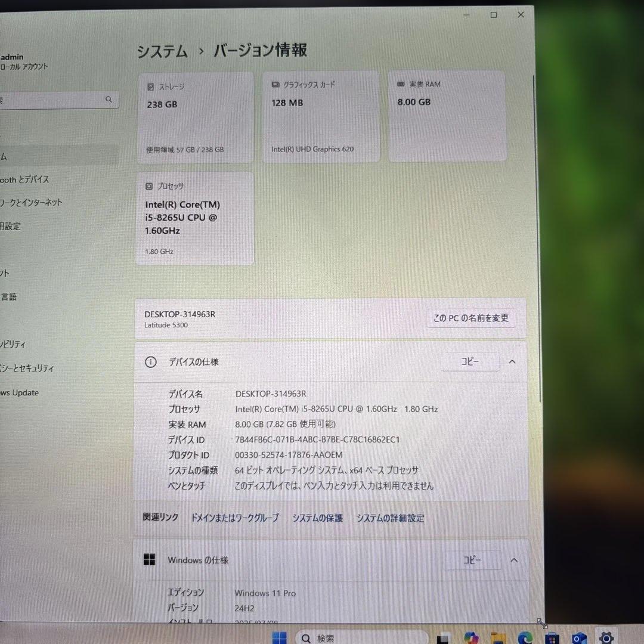The width and height of the screenshot is (644, 644).
Task: Copy デバイスの仕様 with the コピー button
Action: (x=470, y=361)
